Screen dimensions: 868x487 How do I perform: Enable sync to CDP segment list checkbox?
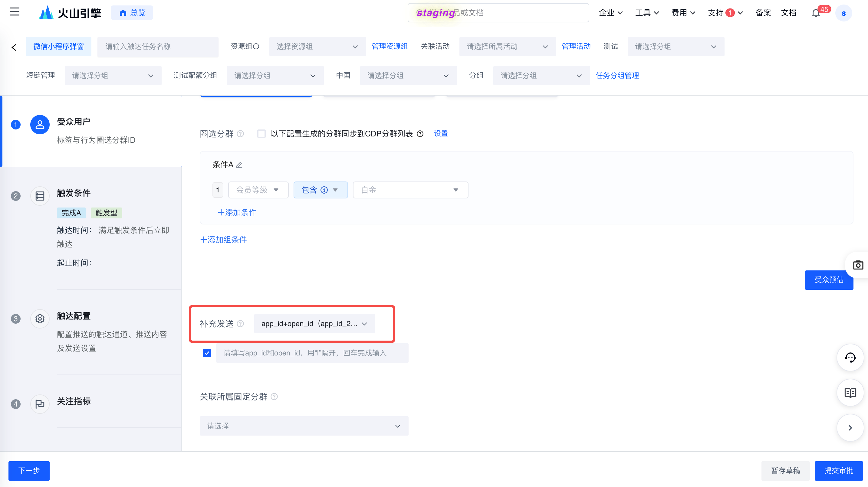261,134
